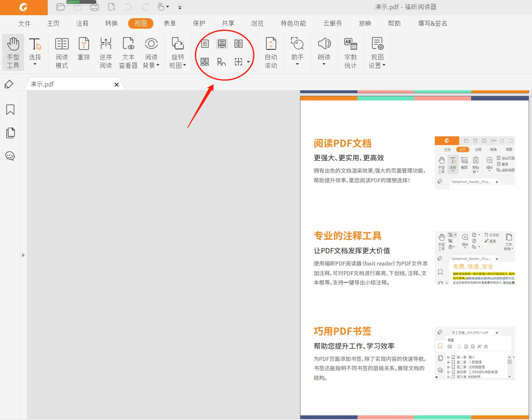The height and width of the screenshot is (420, 532).
Task: Toggle two-page facing layout mode
Action: 238,43
